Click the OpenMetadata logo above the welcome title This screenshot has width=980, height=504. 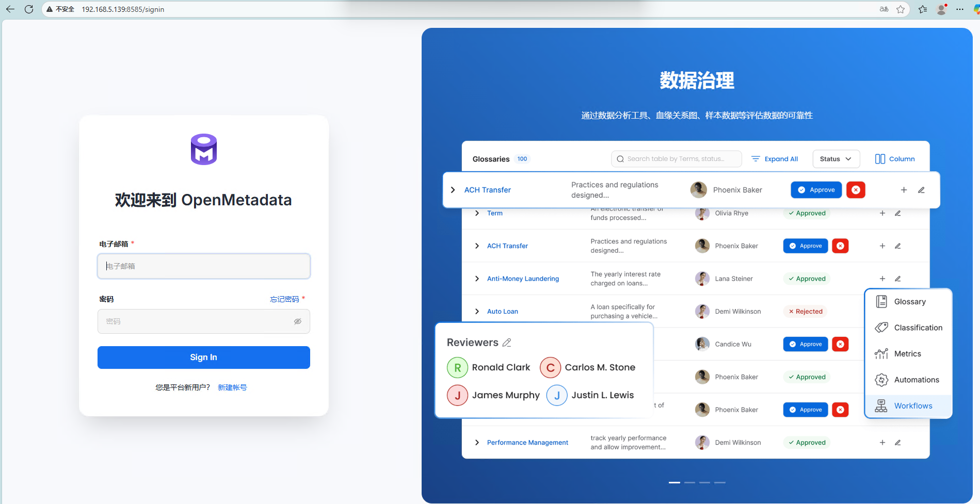204,149
